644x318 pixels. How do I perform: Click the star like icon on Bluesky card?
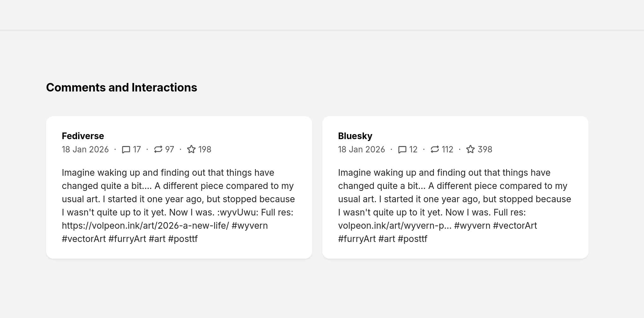471,149
